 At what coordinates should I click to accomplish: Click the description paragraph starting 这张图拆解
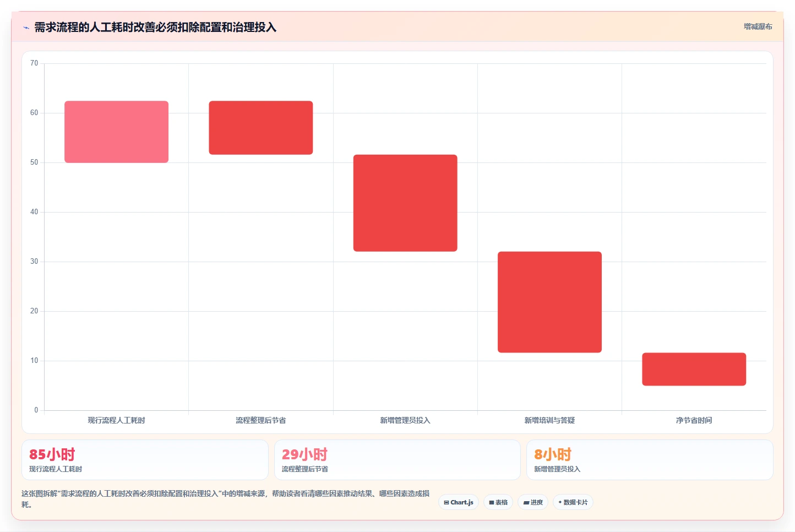tap(226, 499)
